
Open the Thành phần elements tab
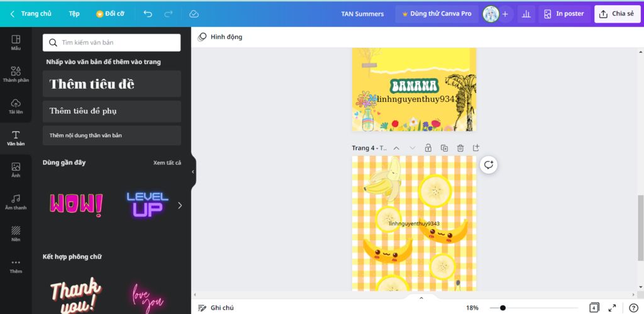coord(16,75)
